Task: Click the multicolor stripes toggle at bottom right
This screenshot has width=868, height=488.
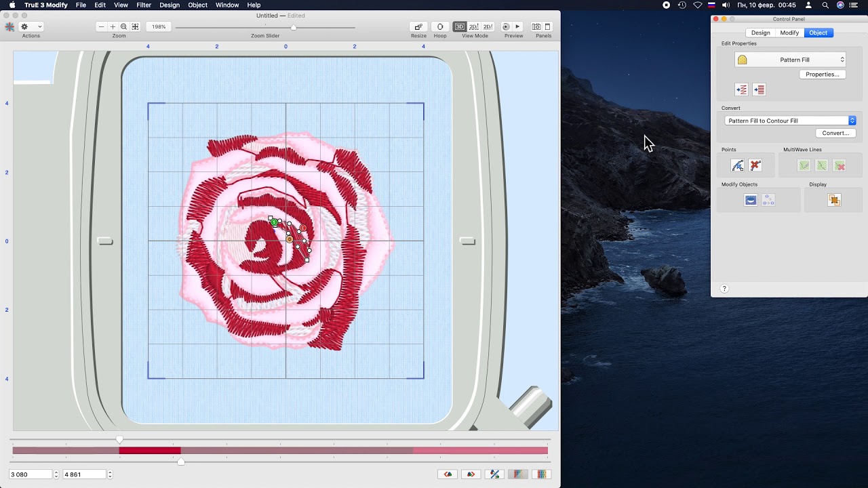Action: 542,474
